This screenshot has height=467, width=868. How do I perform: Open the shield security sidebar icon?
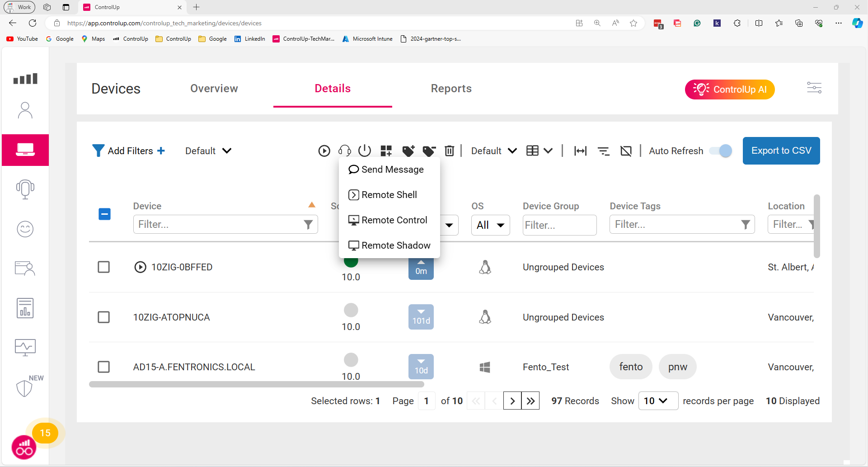tap(25, 388)
